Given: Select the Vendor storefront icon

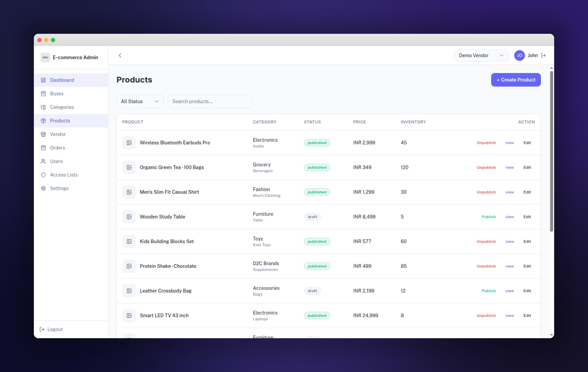Looking at the screenshot, I should (x=43, y=134).
